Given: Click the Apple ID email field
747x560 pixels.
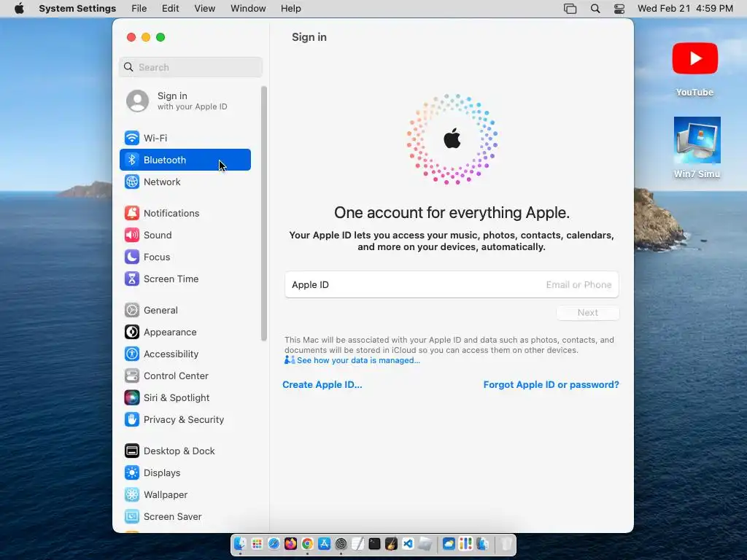Looking at the screenshot, I should click(x=452, y=285).
